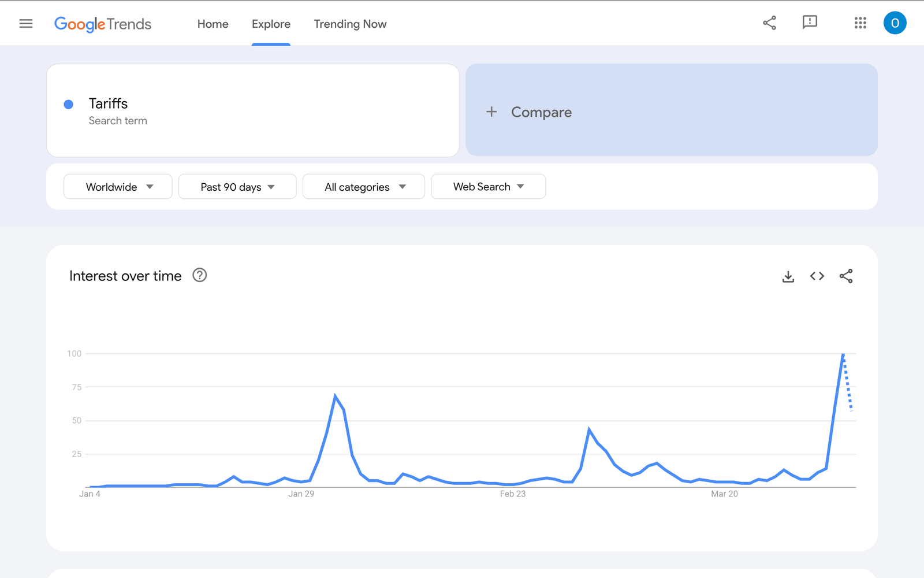Share the interest over time chart
This screenshot has height=578, width=924.
pos(846,276)
